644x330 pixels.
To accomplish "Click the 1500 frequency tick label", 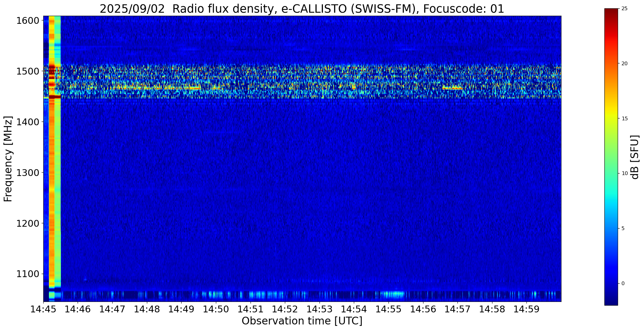I will point(28,71).
